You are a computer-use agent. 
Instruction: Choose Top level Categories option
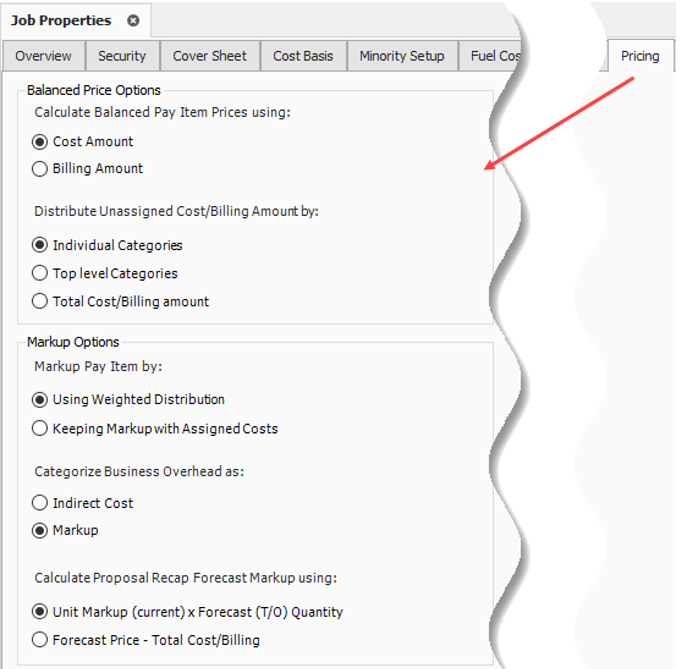click(x=40, y=273)
